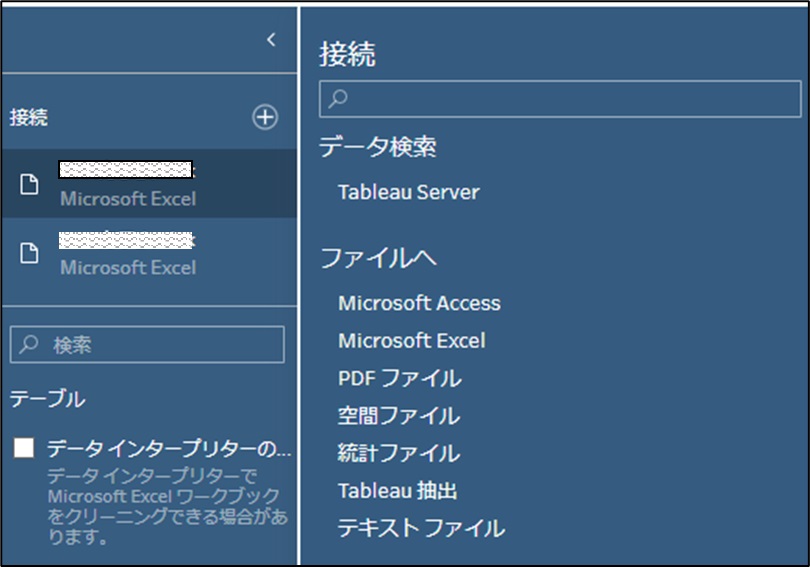
Task: Click the magnifier icon in the 検索 box
Action: [30, 345]
